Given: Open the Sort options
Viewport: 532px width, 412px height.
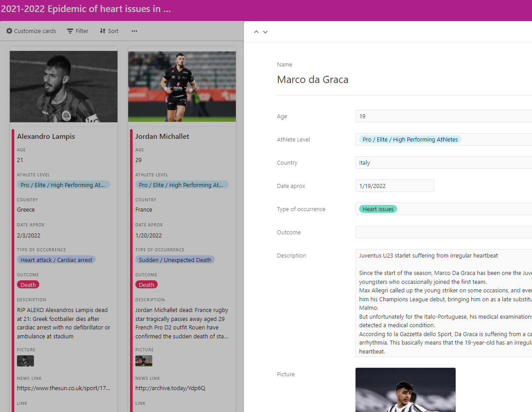Looking at the screenshot, I should [x=109, y=31].
